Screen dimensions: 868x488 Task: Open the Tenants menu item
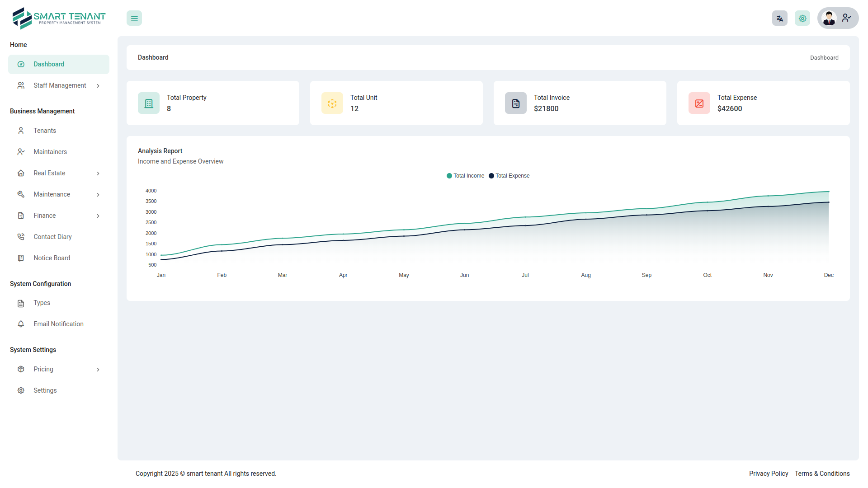coord(45,131)
